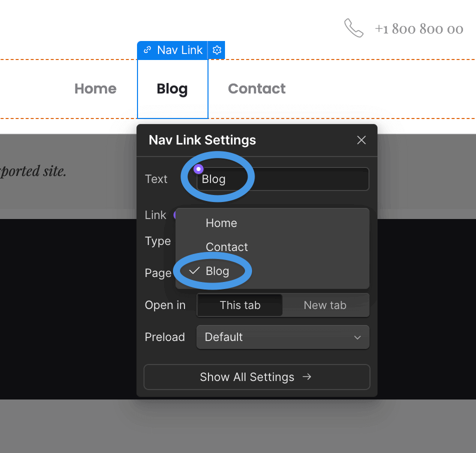Set link to open in This tab

coord(240,305)
